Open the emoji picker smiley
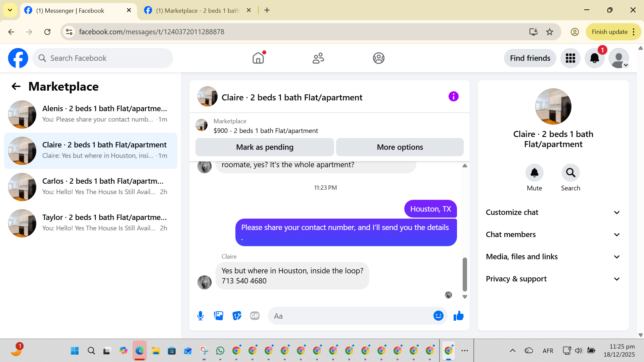Screen dimensions: 644x362 [438, 316]
